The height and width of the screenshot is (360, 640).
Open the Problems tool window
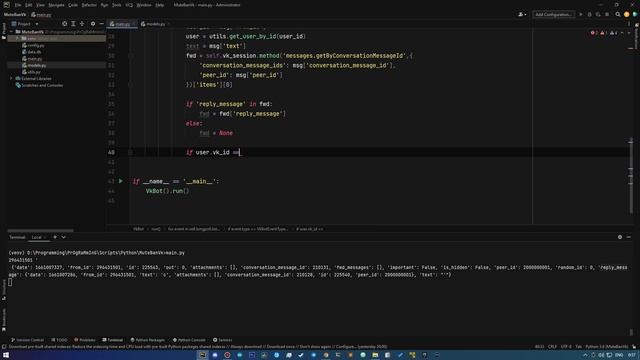(x=84, y=340)
